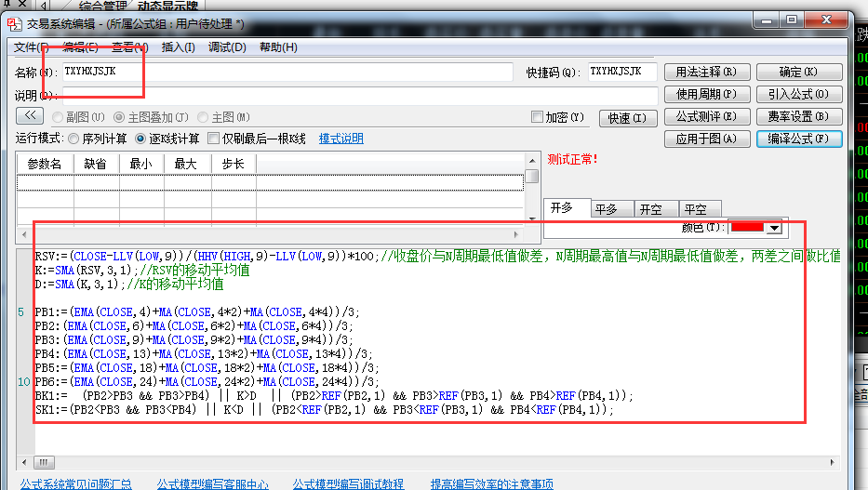This screenshot has width=868, height=490.
Task: Click the 引入公式(O) button
Action: coord(799,94)
